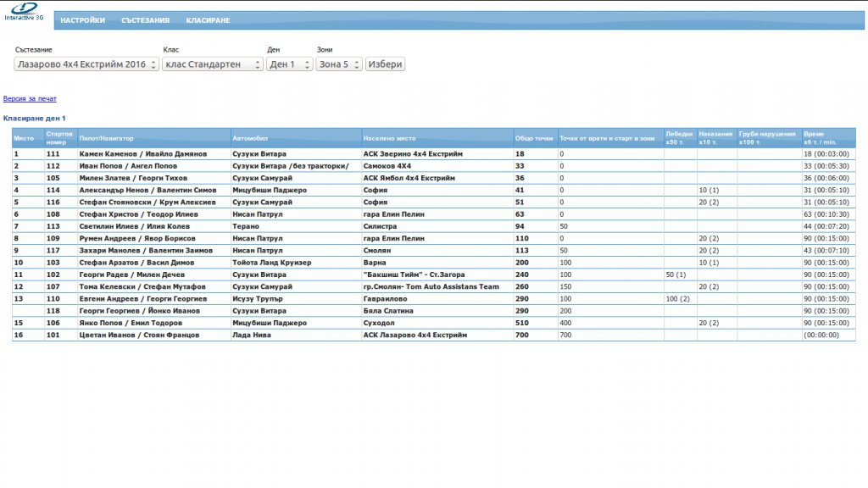
Task: Click the Interactive 3G logo
Action: pos(24,12)
